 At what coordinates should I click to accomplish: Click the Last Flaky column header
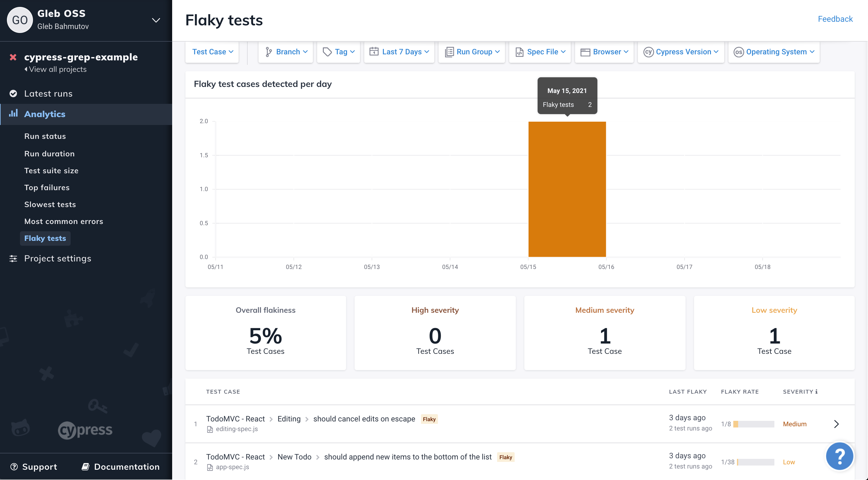(x=688, y=392)
